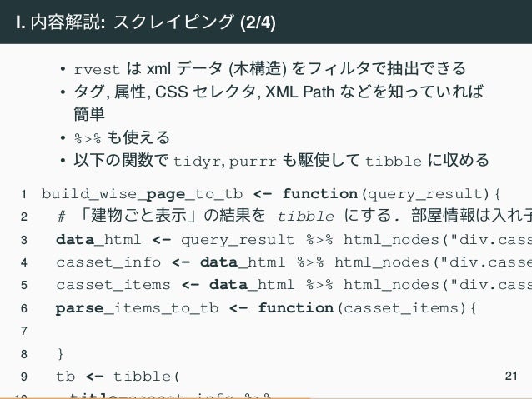Click the bullet mentioning tidyr, purrr and tibble
Screen dimensions: 532x399
click(282, 160)
